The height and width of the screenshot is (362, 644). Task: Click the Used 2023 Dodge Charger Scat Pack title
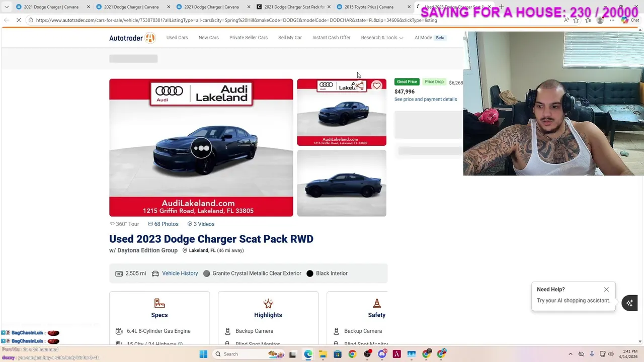[x=211, y=239]
